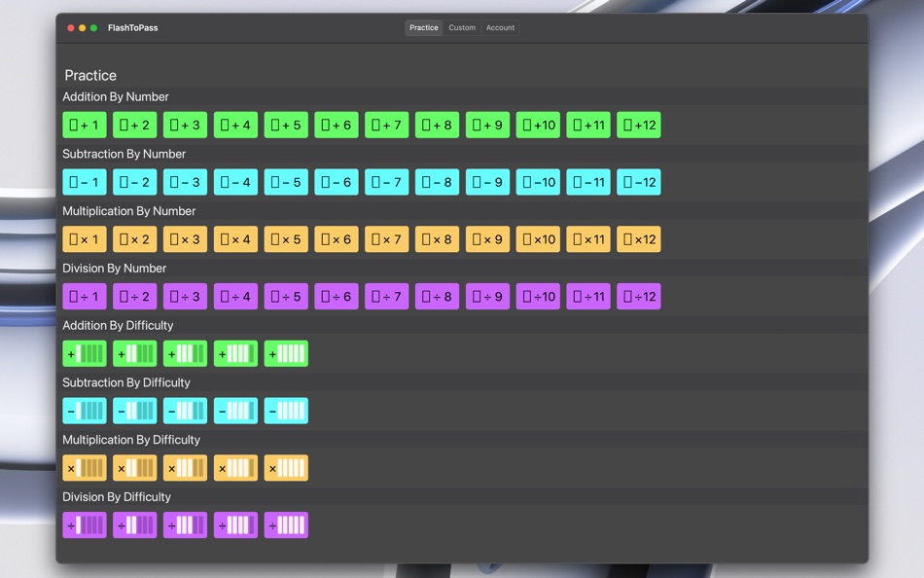
Task: Open the ×6 multiplication set
Action: pos(337,239)
